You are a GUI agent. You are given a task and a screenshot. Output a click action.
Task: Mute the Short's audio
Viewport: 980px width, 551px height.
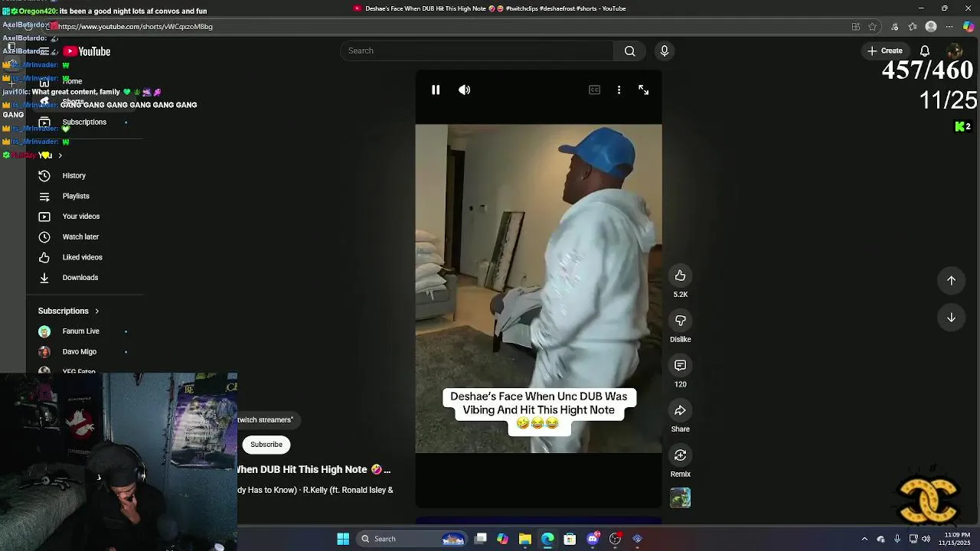click(465, 90)
